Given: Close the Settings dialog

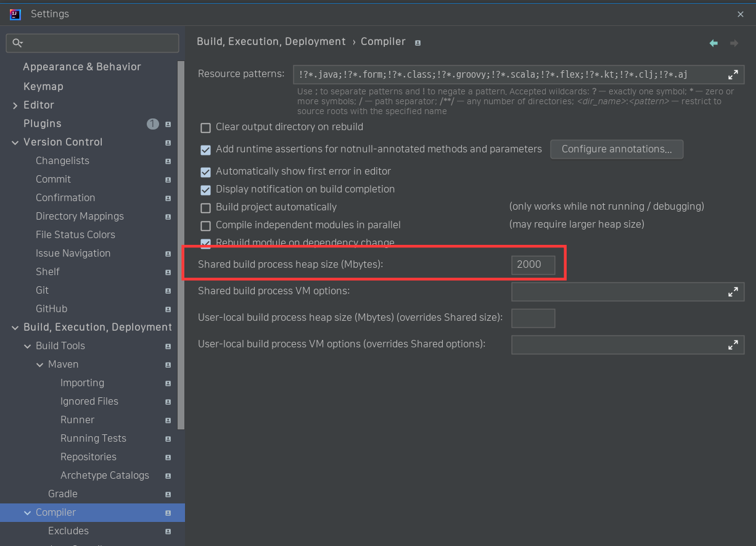Looking at the screenshot, I should pos(741,14).
